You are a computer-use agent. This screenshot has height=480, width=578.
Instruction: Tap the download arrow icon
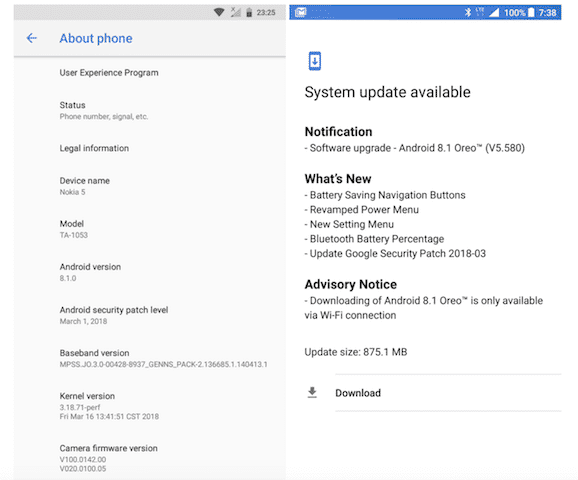pos(312,393)
